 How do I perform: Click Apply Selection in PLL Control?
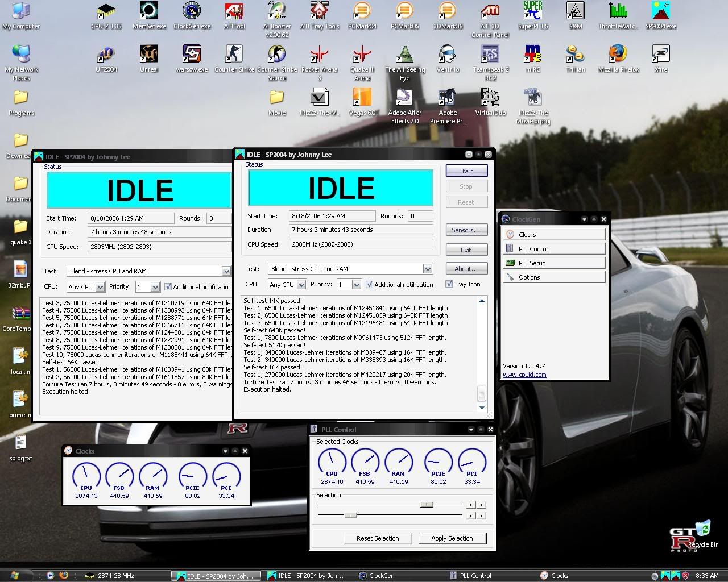coord(452,538)
